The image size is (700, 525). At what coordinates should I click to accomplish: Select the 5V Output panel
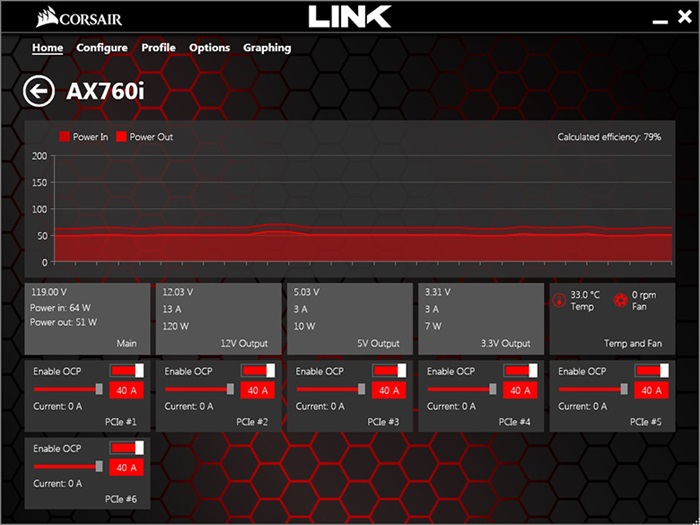(x=350, y=319)
